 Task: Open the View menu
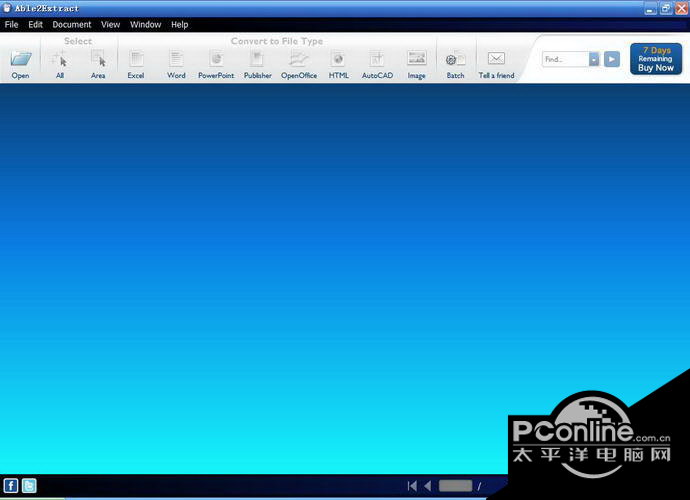pos(111,24)
